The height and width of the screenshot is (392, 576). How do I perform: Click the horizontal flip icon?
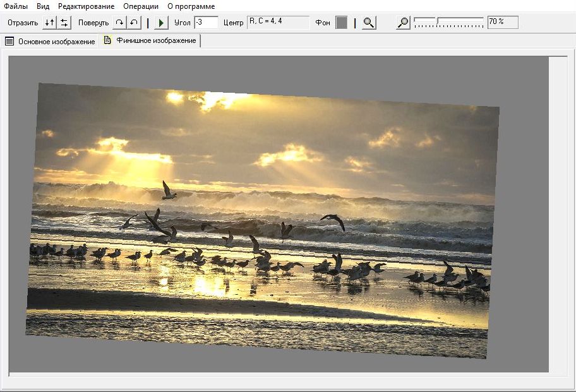coord(64,23)
